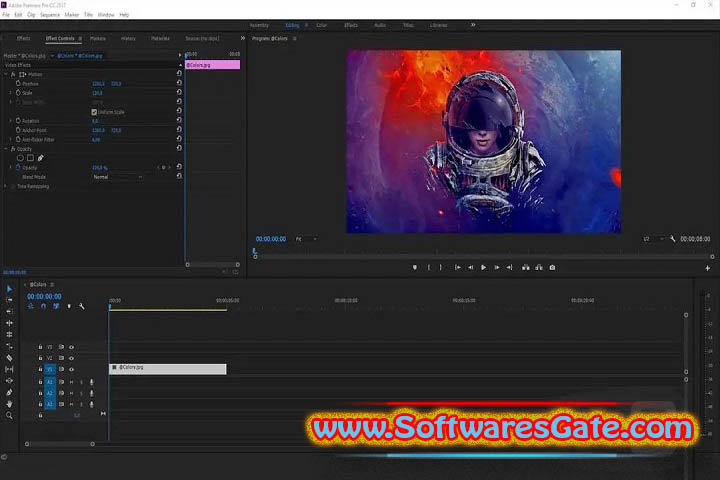Click the Program monitor wrench settings icon

pyautogui.click(x=673, y=239)
